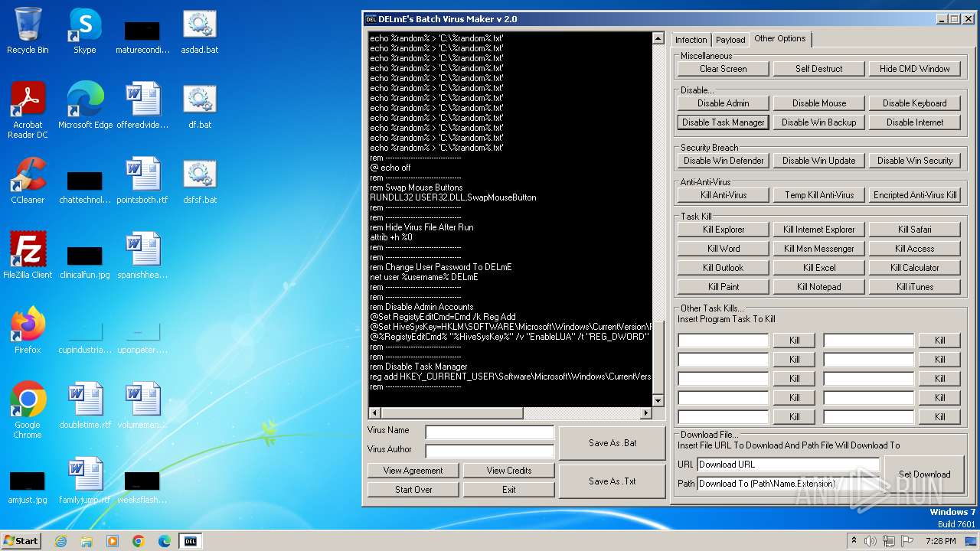Click the Download URL field

tap(789, 465)
